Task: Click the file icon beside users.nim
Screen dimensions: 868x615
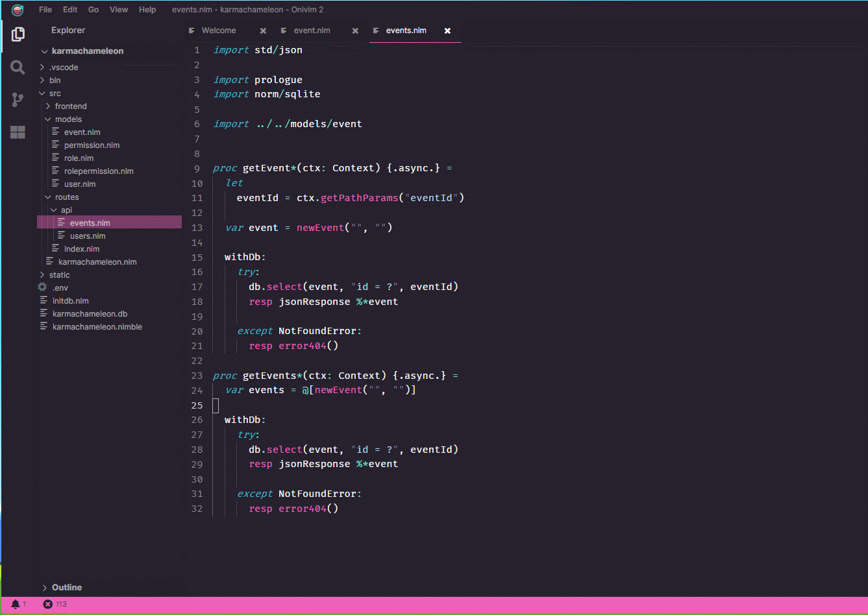Action: point(62,235)
